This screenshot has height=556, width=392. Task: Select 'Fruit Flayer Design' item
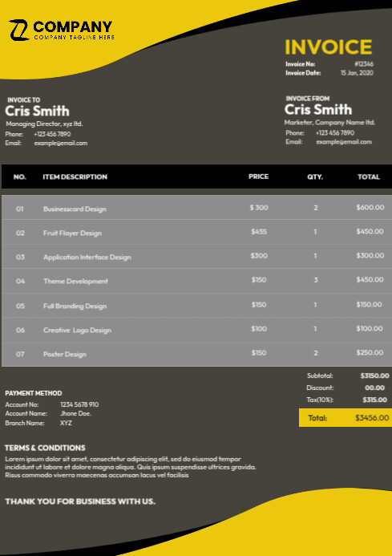point(73,233)
